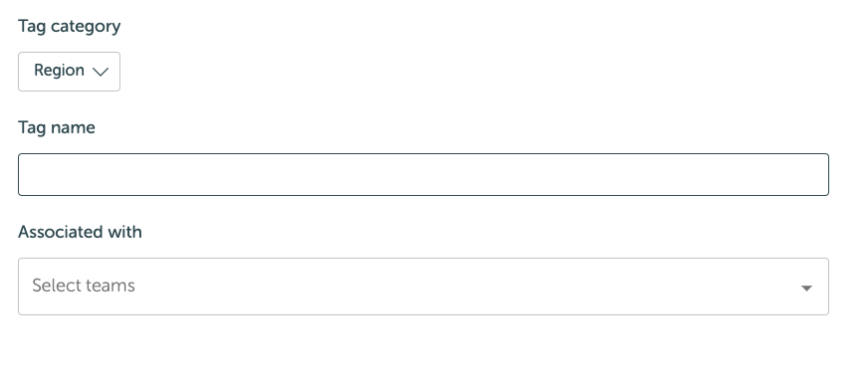Place cursor in the empty tag name box
Image resolution: width=868 pixels, height=384 pixels.
pos(423,174)
